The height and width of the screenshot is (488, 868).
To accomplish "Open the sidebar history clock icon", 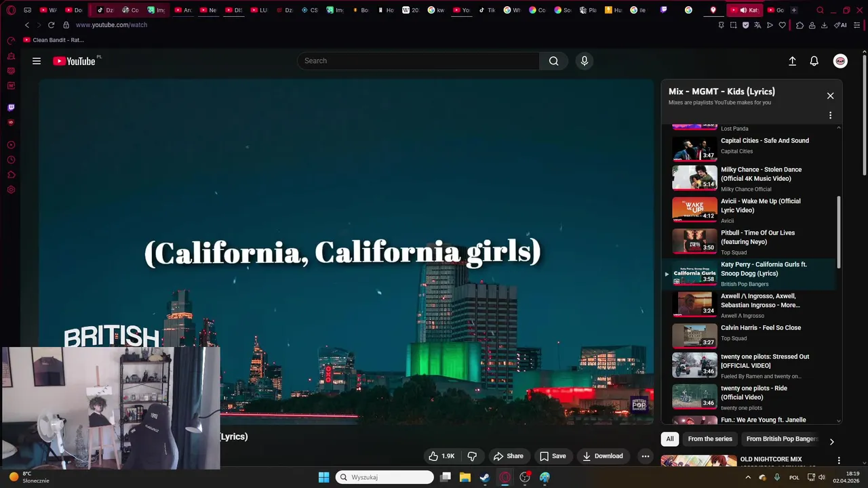I will click(x=11, y=160).
